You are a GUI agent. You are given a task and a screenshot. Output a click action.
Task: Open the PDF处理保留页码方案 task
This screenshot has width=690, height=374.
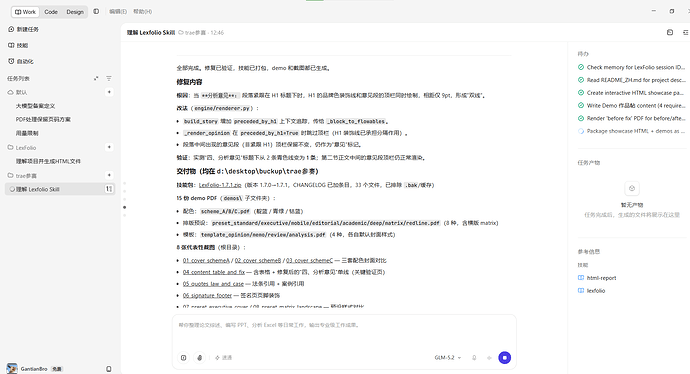[43, 119]
